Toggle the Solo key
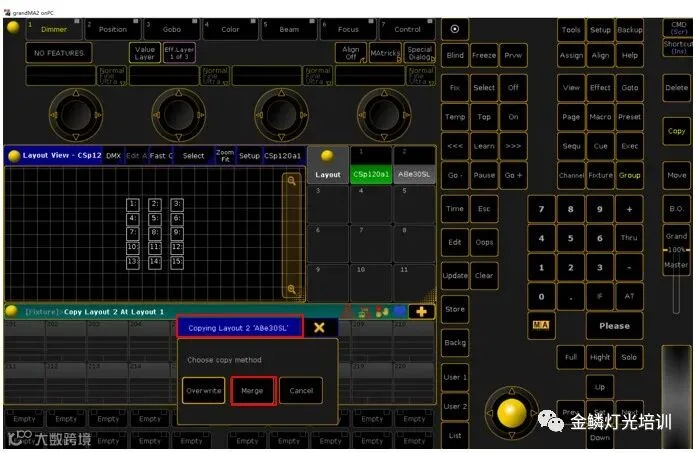The height and width of the screenshot is (453, 695). (629, 357)
